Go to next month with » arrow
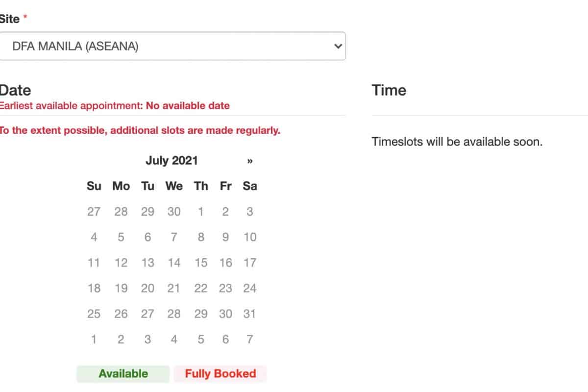This screenshot has height=392, width=588. pos(250,161)
